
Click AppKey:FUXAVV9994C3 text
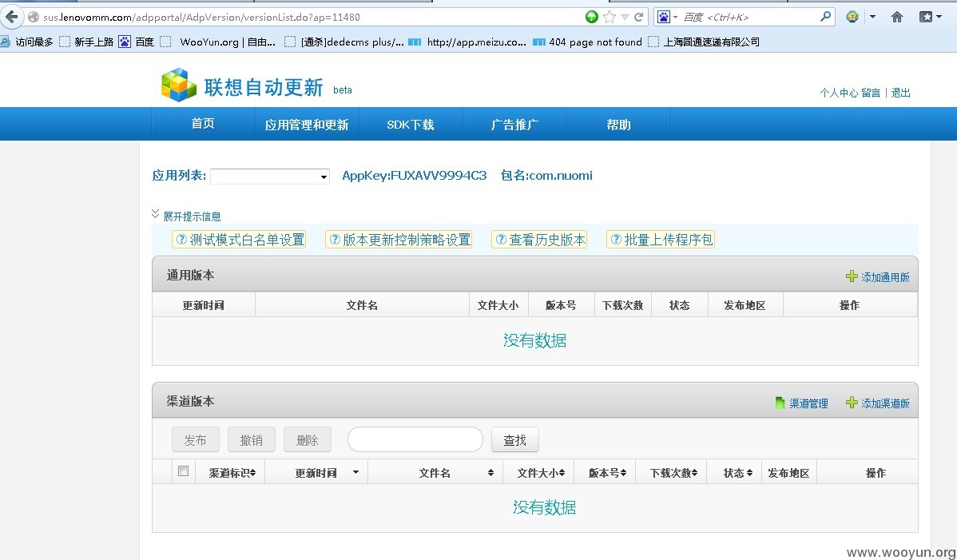click(x=415, y=176)
